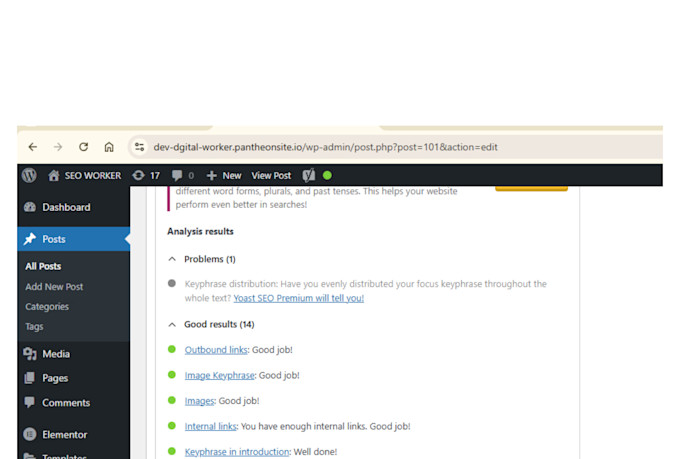Click the Dashboard gauge icon
This screenshot has height=459, width=680.
pyautogui.click(x=30, y=207)
